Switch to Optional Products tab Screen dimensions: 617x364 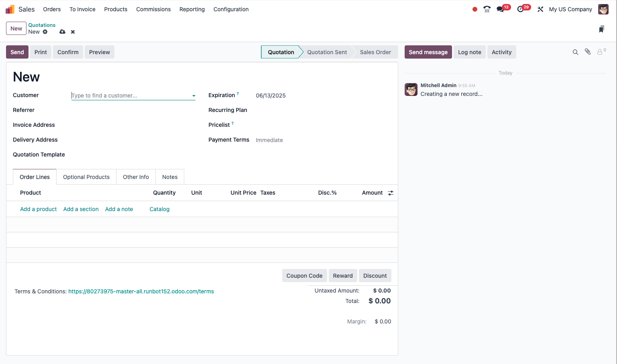pos(86,177)
